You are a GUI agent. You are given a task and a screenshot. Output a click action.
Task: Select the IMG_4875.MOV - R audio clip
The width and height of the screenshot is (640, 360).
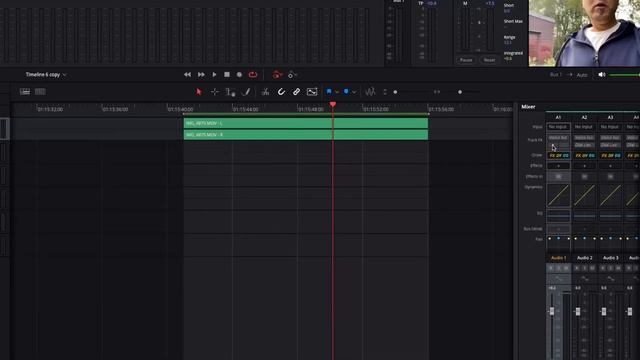pos(306,135)
